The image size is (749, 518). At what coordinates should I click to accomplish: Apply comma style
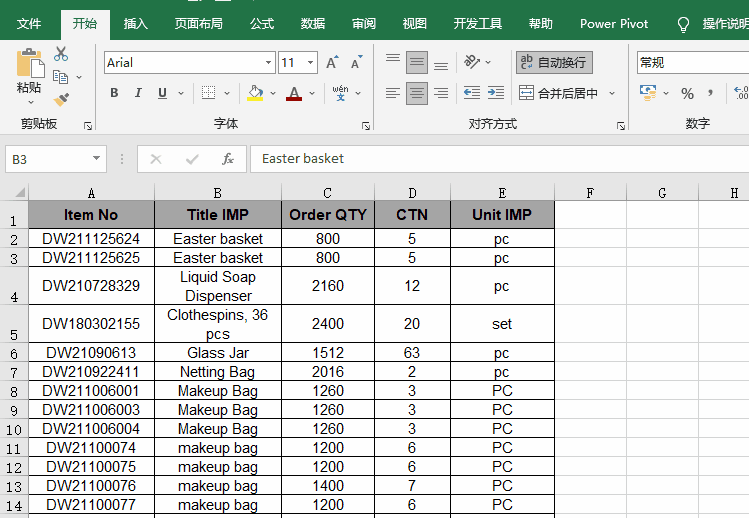pyautogui.click(x=710, y=93)
